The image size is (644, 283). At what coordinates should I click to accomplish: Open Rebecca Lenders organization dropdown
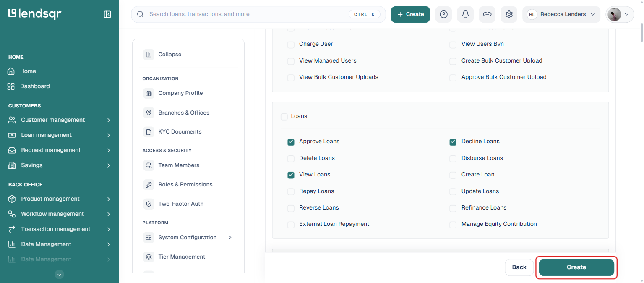tap(561, 14)
